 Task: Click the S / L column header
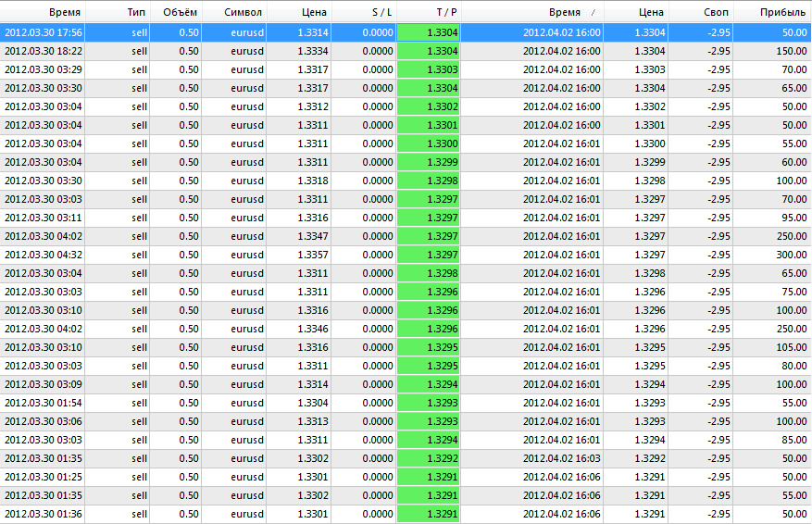click(364, 12)
